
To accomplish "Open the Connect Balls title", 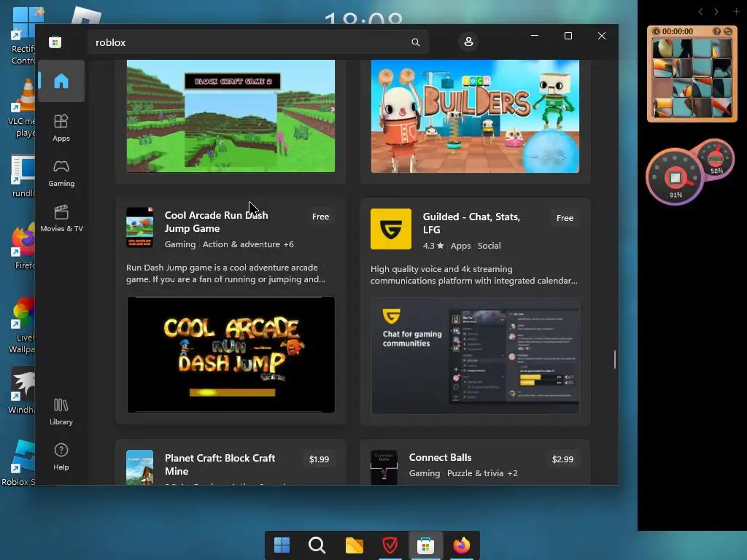I will (x=440, y=458).
